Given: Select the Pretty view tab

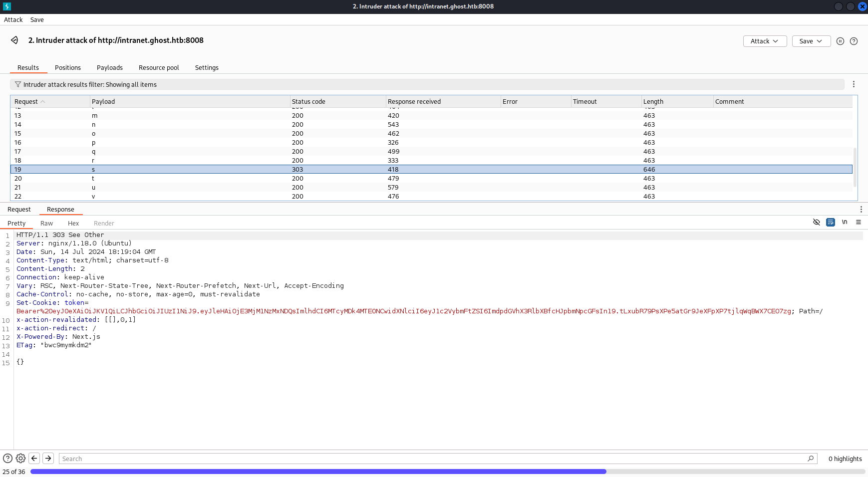Looking at the screenshot, I should tap(16, 224).
